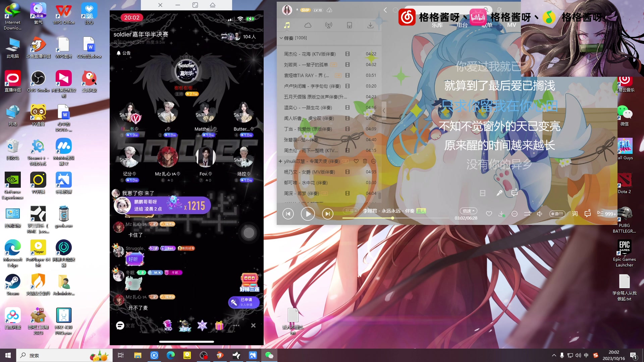The width and height of the screenshot is (644, 362).
Task: Open the Windows Start menu
Action: click(8, 355)
